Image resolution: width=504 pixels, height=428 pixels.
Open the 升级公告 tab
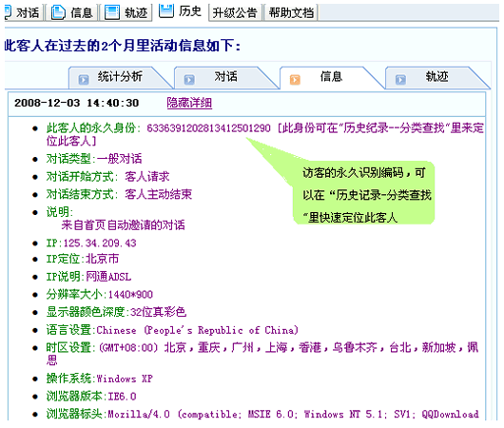pyautogui.click(x=235, y=13)
